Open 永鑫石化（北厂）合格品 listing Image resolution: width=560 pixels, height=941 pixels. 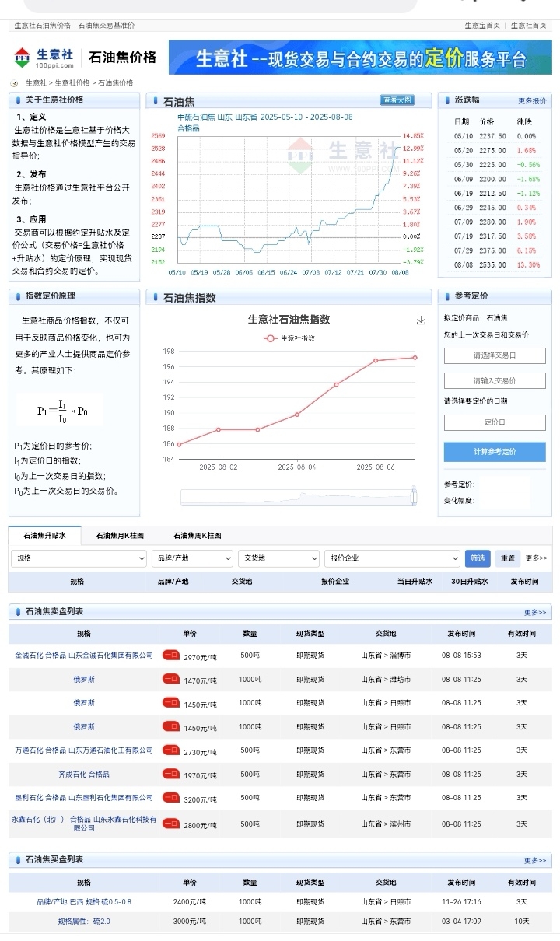(x=84, y=824)
